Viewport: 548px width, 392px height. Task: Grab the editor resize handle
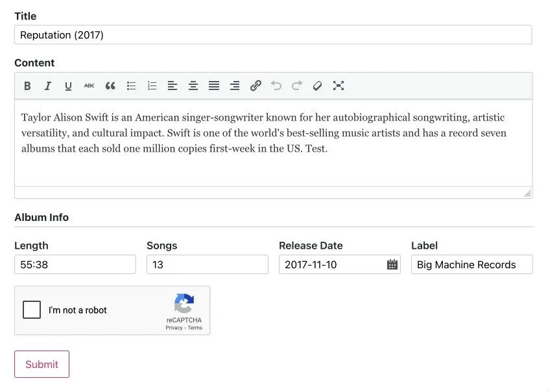tap(528, 193)
